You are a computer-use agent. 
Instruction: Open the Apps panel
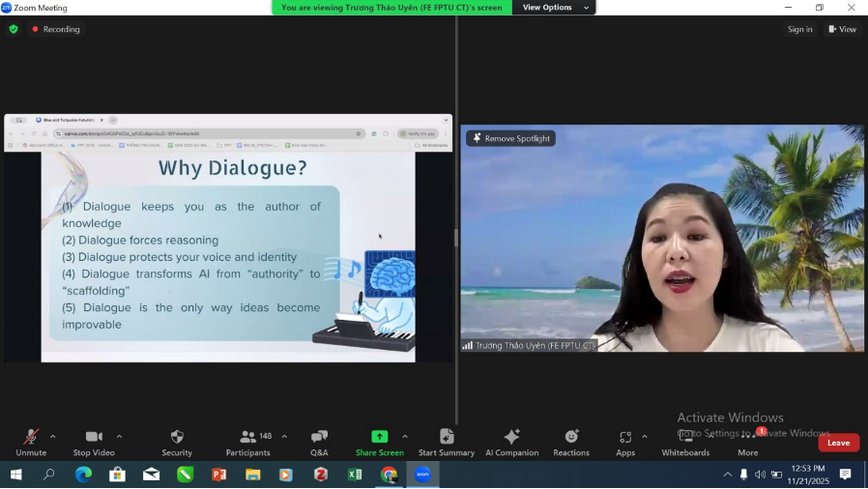[x=625, y=438]
